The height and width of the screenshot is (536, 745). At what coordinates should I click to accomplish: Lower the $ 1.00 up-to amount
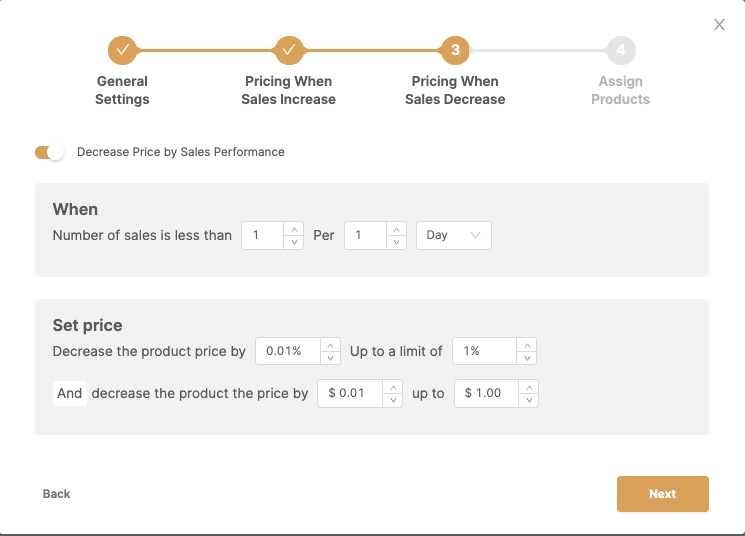529,400
